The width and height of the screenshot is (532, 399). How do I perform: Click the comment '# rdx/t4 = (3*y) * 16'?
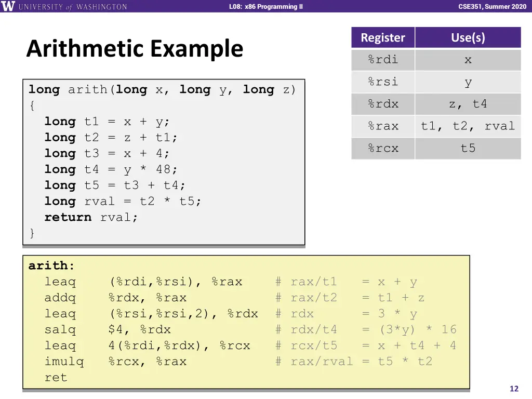[x=366, y=329]
